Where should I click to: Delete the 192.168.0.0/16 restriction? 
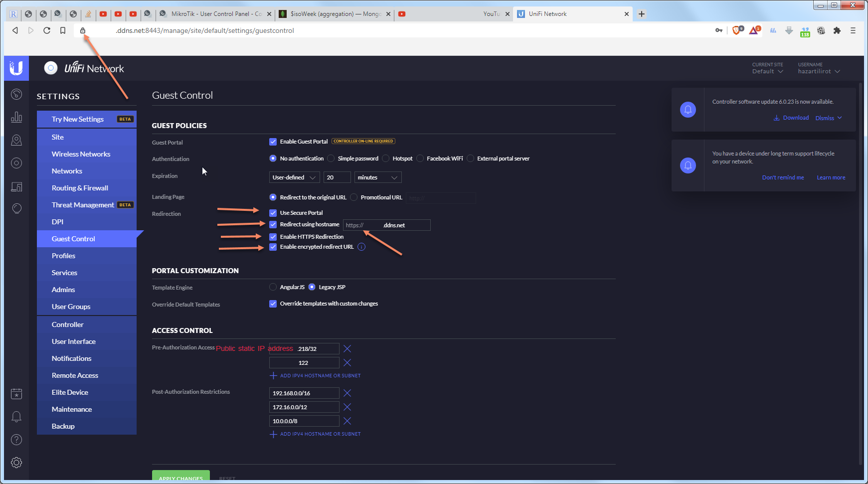pyautogui.click(x=347, y=393)
